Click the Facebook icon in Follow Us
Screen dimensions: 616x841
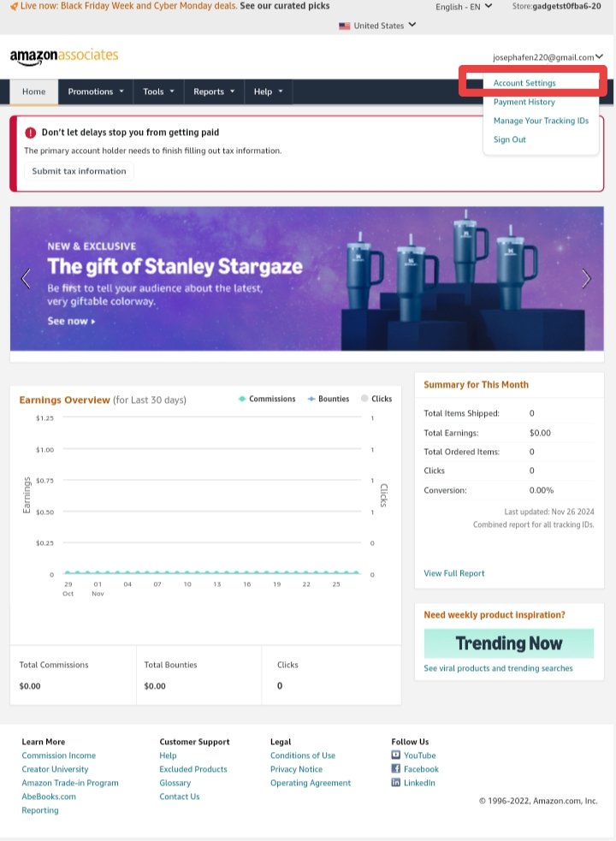[395, 768]
